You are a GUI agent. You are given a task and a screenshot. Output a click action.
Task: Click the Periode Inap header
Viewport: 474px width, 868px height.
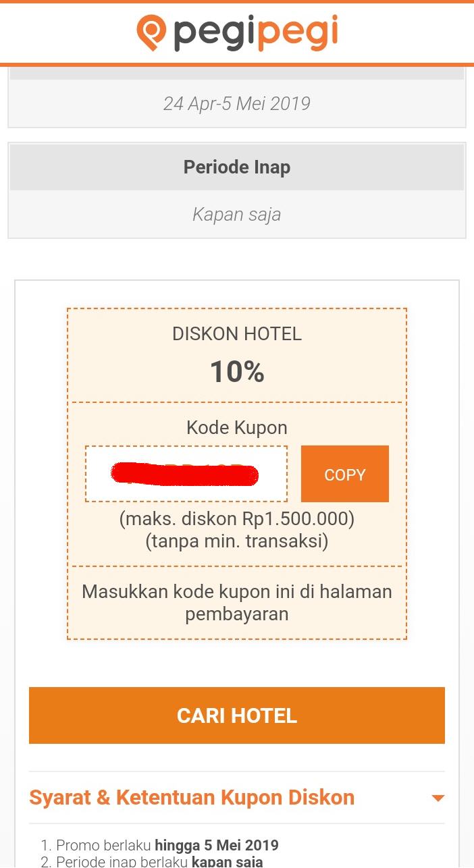coord(236,167)
